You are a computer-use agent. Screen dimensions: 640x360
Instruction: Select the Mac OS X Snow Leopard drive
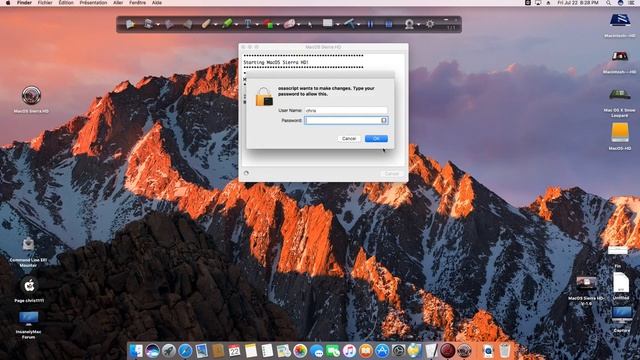click(620, 95)
